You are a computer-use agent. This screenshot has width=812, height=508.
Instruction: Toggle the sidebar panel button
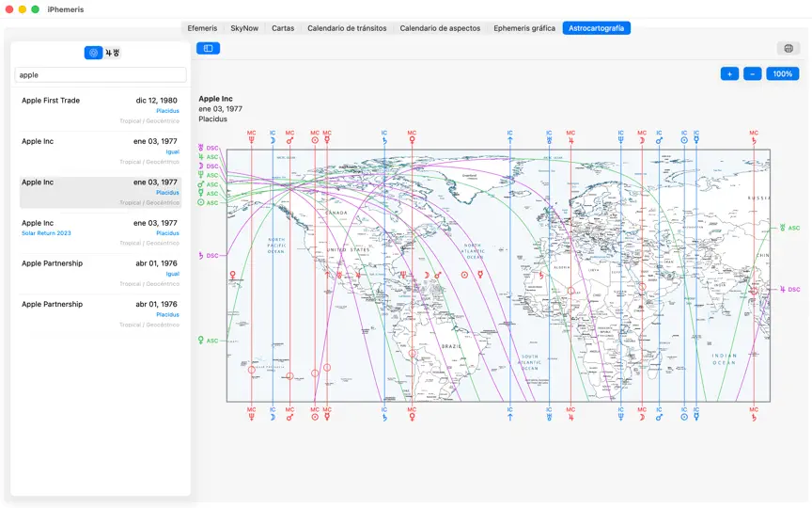pos(209,48)
